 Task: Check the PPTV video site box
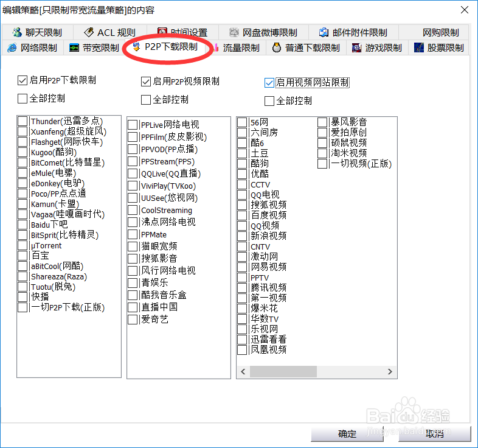242,278
